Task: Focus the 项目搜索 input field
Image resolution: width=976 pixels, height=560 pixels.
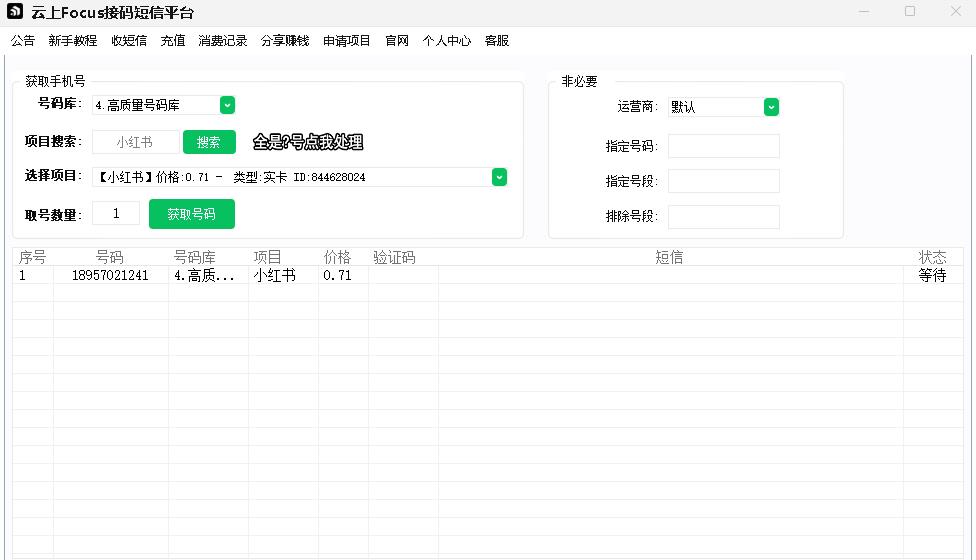Action: coord(136,142)
